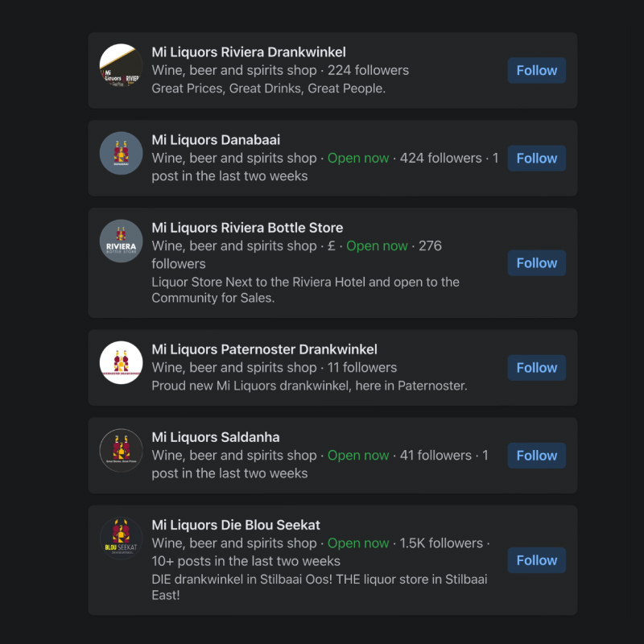Select Paternoster Drankwinkel profile avatar
This screenshot has height=644, width=644.
[x=121, y=363]
